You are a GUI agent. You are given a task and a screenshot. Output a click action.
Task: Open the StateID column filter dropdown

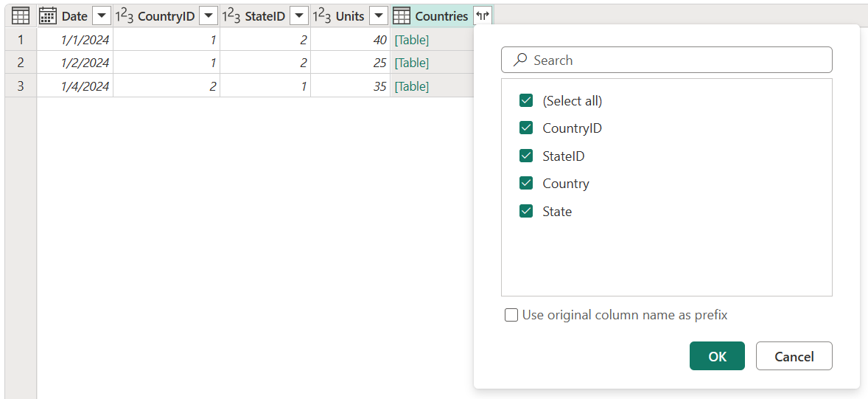(x=299, y=16)
